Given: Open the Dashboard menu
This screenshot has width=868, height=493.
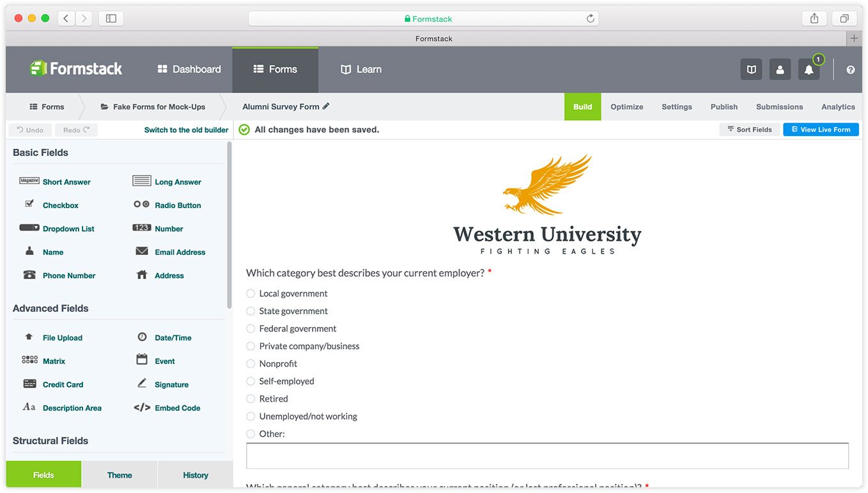Looking at the screenshot, I should (x=189, y=69).
